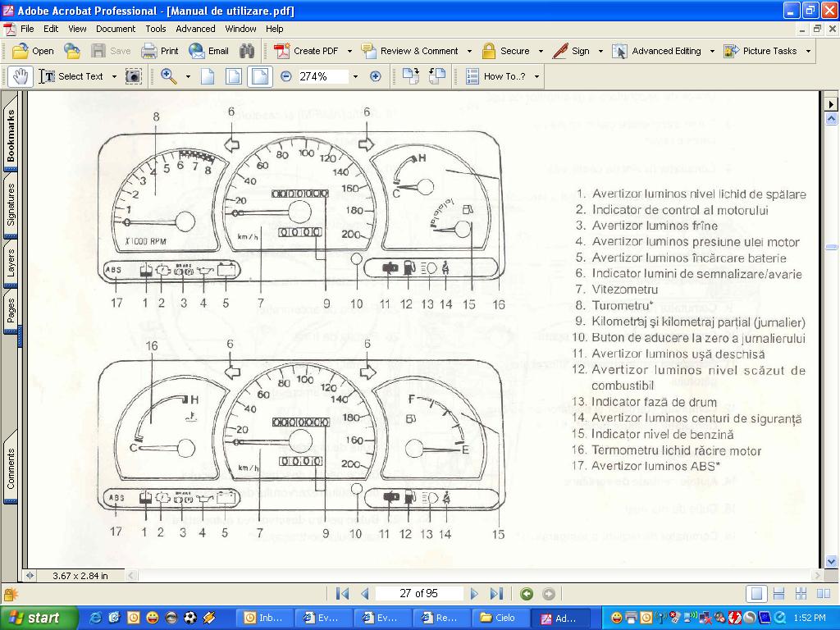
Task: Open the Search binoculars tool
Action: click(x=247, y=51)
